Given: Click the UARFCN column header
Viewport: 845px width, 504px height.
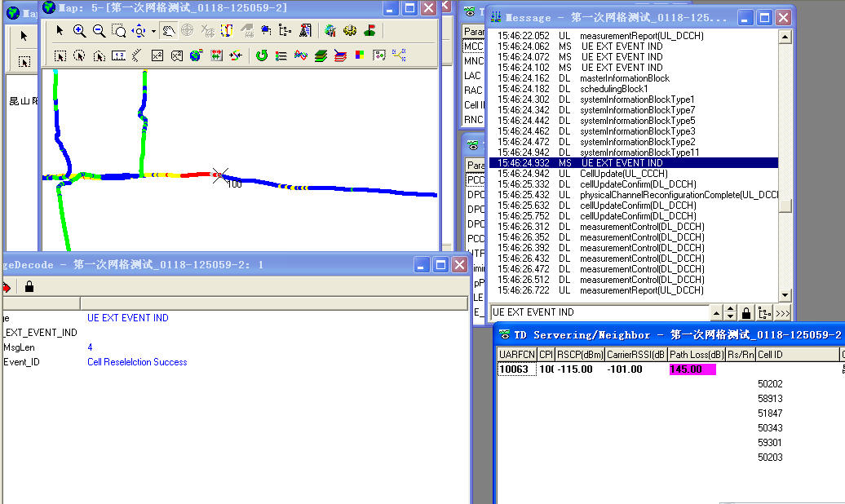Looking at the screenshot, I should tap(517, 355).
